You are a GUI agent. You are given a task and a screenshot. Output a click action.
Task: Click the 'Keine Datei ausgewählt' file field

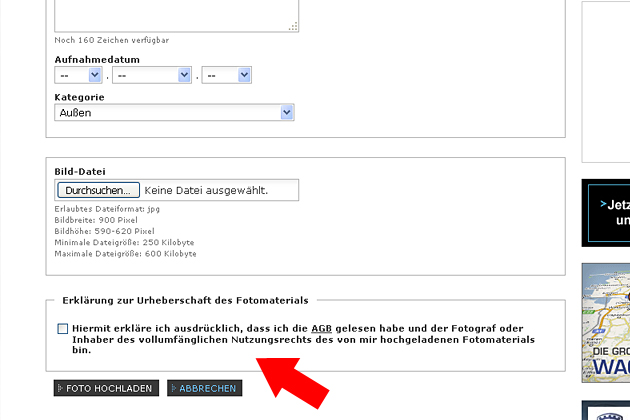click(x=220, y=190)
